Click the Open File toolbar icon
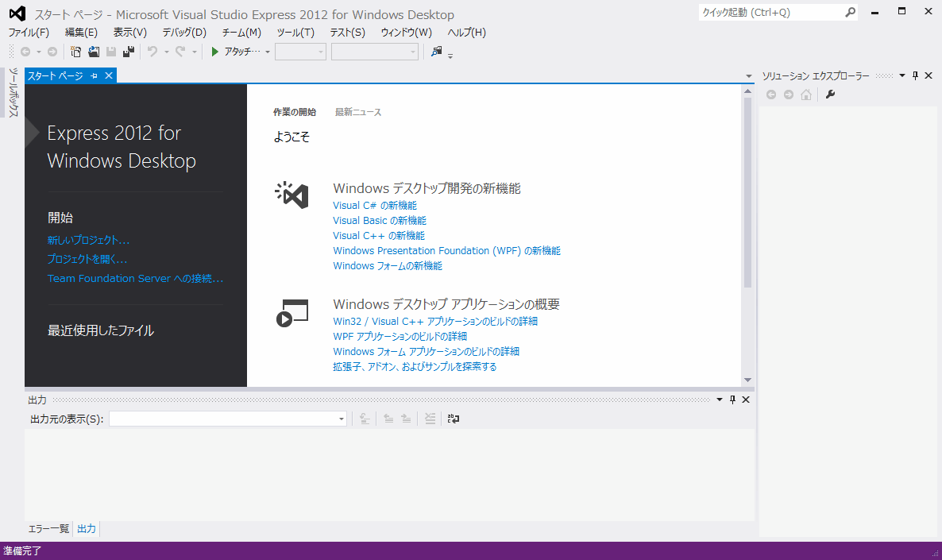Viewport: 942px width, 560px height. [94, 52]
